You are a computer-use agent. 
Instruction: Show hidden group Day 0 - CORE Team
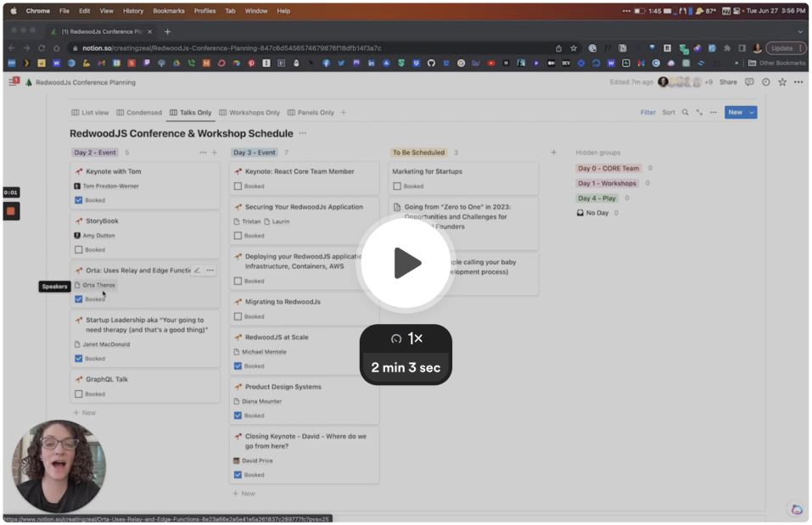click(608, 168)
